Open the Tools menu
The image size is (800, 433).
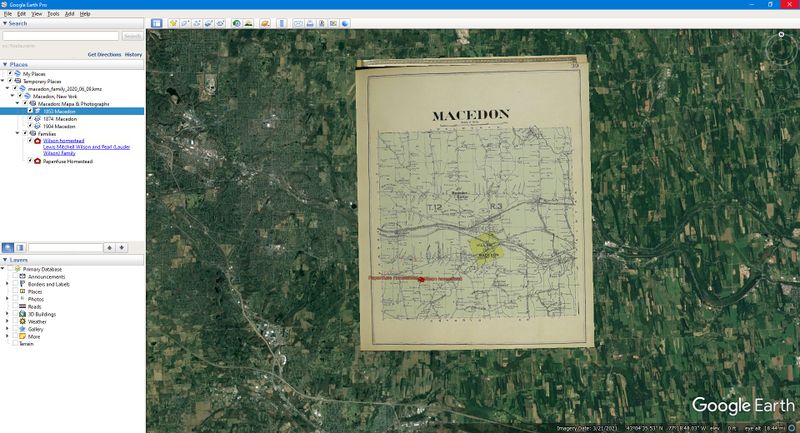click(53, 14)
